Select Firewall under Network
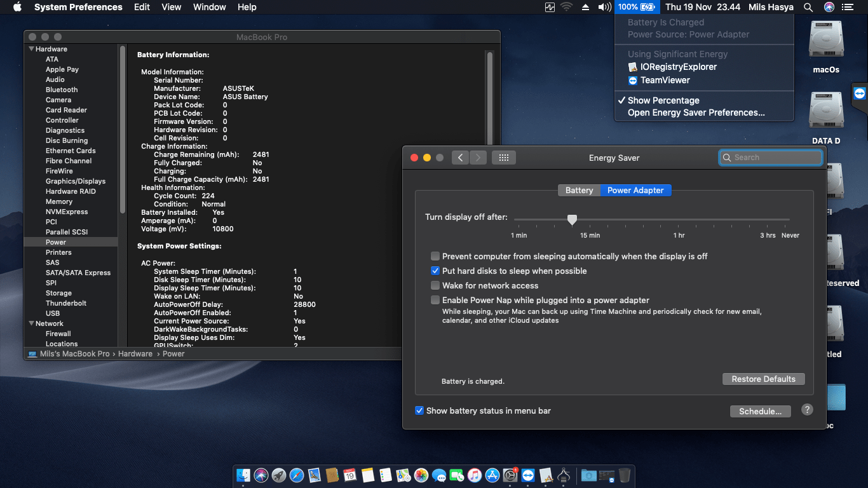The image size is (868, 488). click(x=58, y=334)
